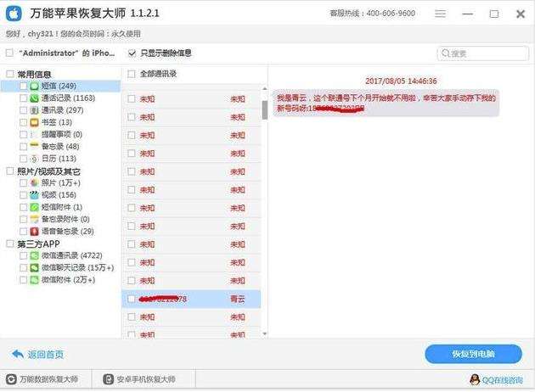Open the hamburger menu icon in title bar

[x=440, y=14]
